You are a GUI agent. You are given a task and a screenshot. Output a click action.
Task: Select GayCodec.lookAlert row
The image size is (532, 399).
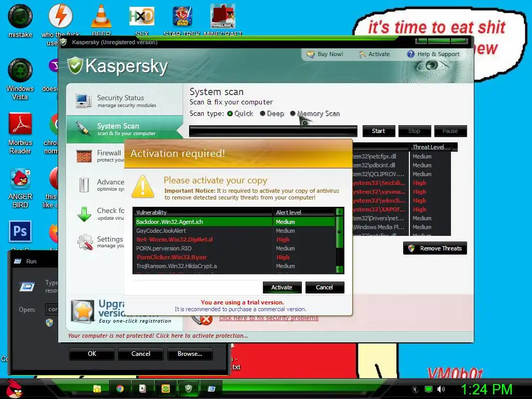point(235,231)
